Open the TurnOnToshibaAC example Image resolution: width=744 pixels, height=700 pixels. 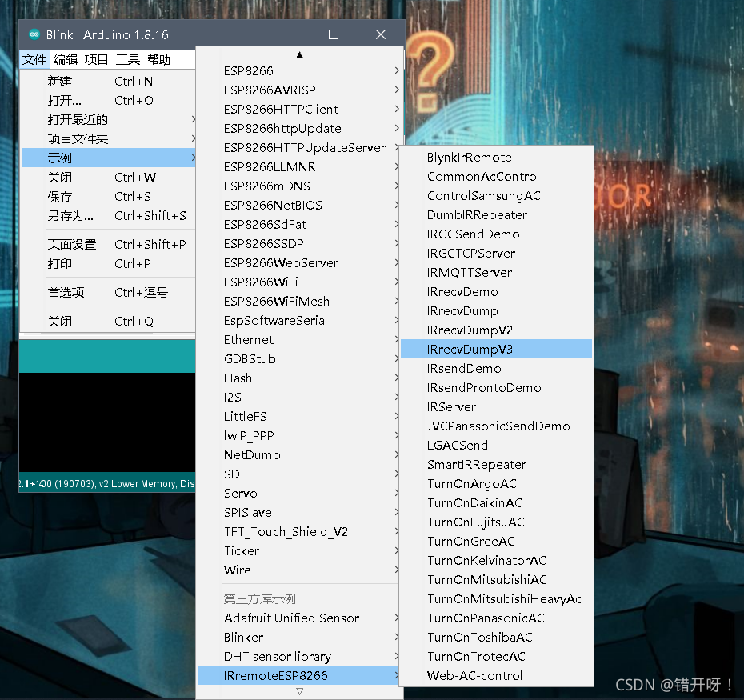496,638
